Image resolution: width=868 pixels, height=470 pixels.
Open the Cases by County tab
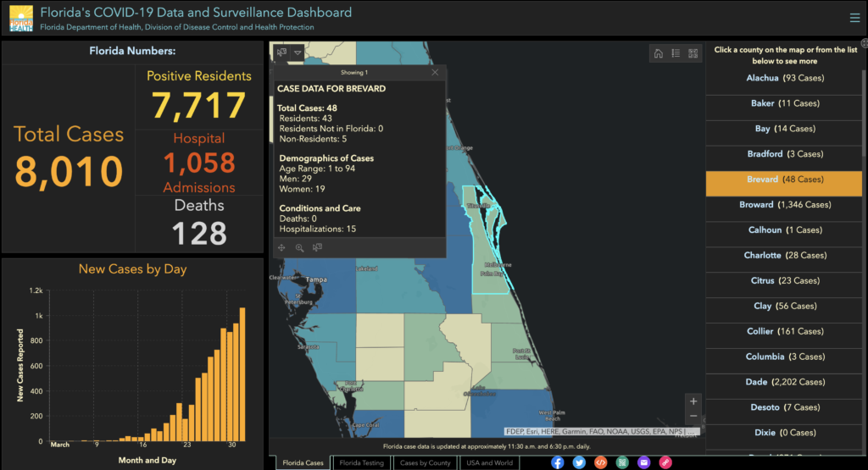(x=425, y=463)
